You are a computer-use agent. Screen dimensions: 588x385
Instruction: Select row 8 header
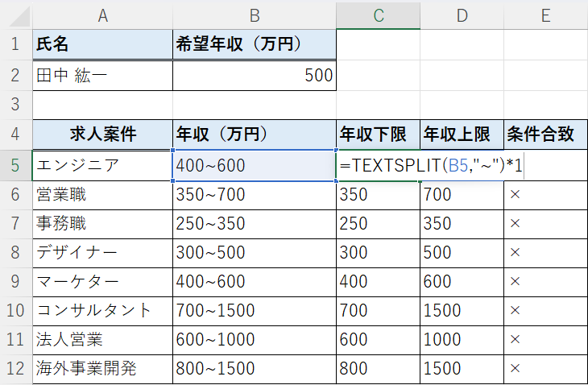point(16,253)
